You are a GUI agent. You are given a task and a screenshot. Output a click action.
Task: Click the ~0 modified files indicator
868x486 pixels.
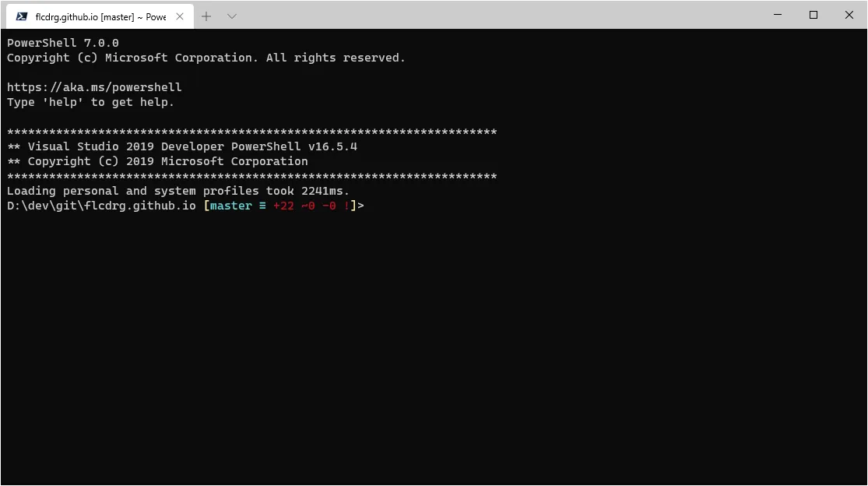pyautogui.click(x=307, y=205)
